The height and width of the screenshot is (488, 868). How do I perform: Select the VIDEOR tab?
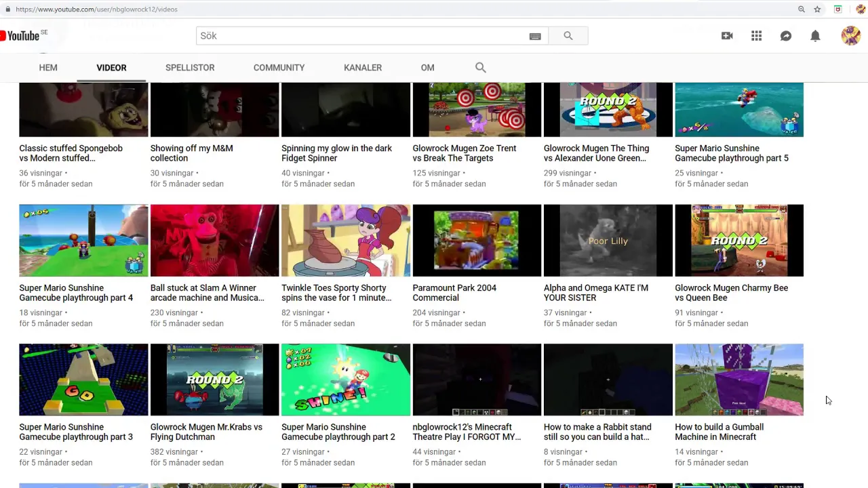click(111, 68)
